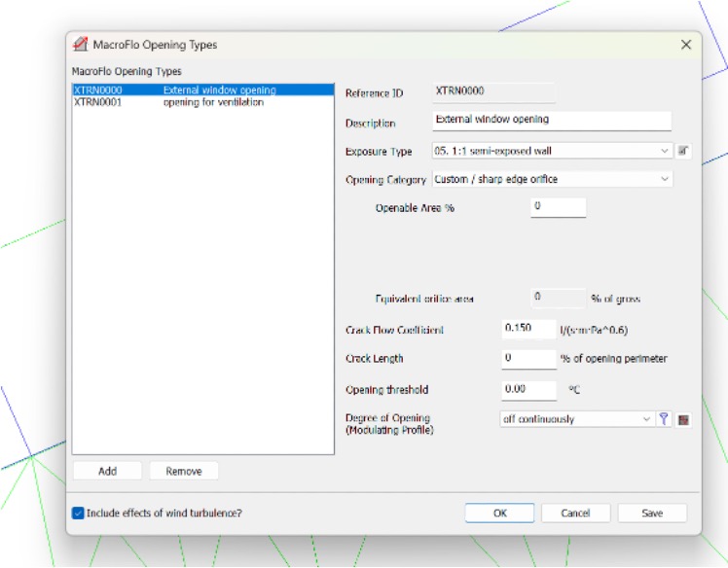
Task: Select XTRN0000 External window opening row
Action: (202, 90)
